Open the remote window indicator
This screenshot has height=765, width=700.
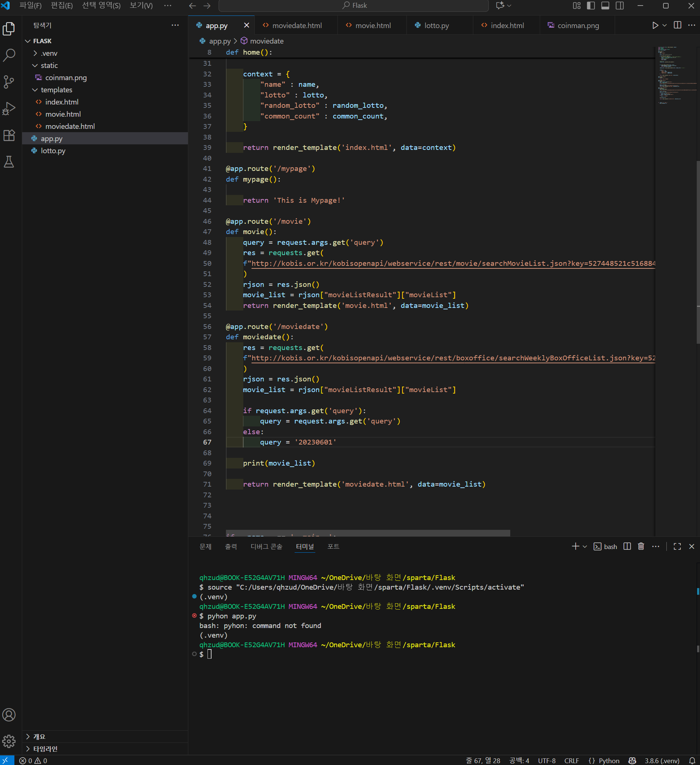tap(7, 761)
